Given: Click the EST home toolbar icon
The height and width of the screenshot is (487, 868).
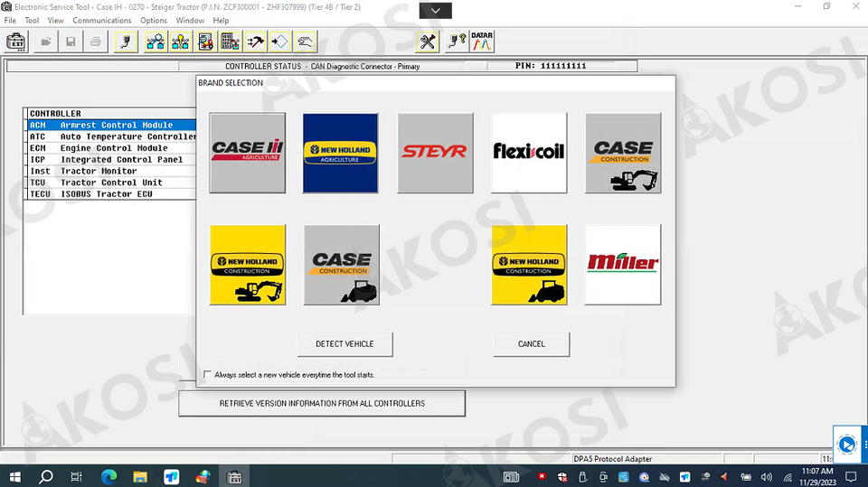Looking at the screenshot, I should point(16,42).
